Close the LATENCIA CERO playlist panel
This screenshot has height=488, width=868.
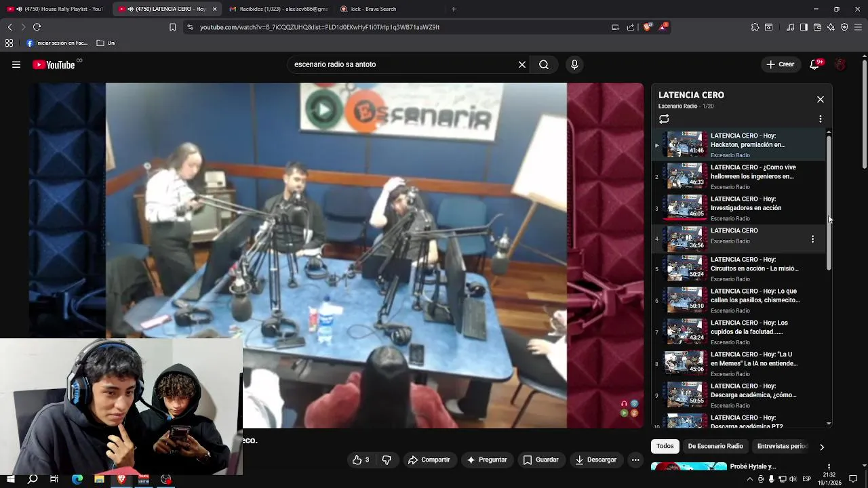pos(821,100)
